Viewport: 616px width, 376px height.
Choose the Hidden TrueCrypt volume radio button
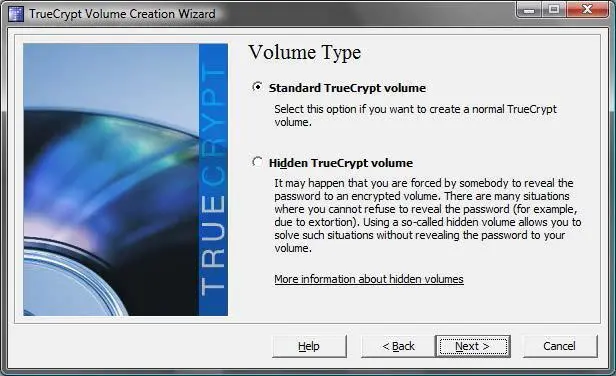coord(257,162)
